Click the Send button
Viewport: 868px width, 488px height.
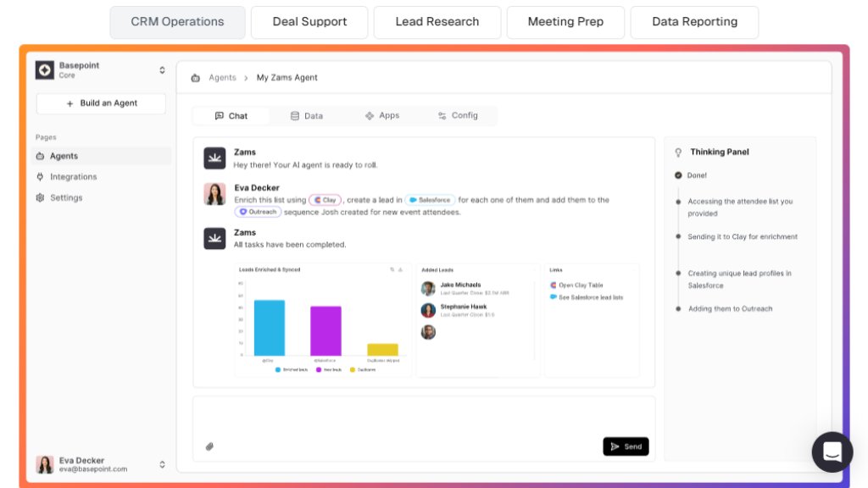(x=626, y=446)
